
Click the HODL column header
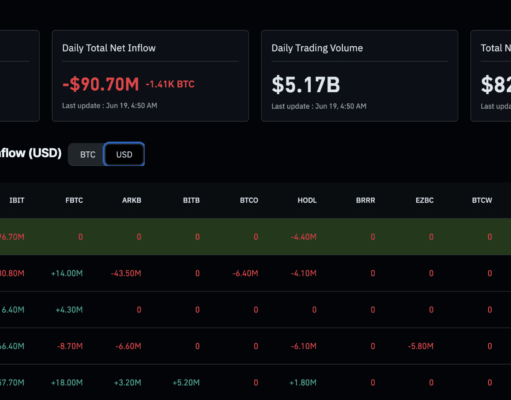point(307,200)
